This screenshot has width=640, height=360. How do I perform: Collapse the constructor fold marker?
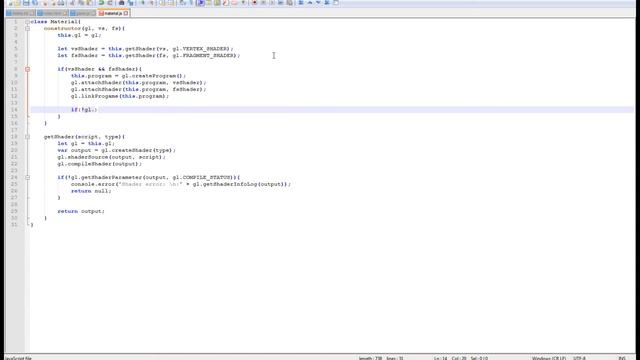[27, 29]
